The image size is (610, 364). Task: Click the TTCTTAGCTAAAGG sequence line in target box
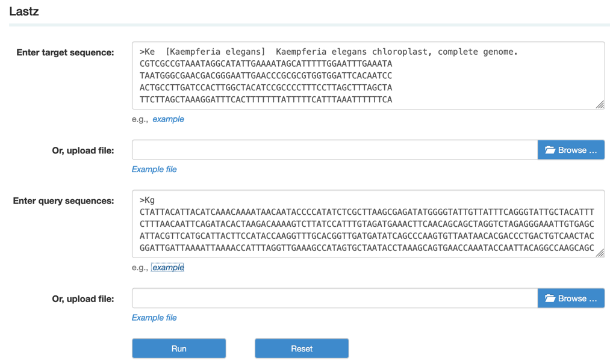(266, 100)
